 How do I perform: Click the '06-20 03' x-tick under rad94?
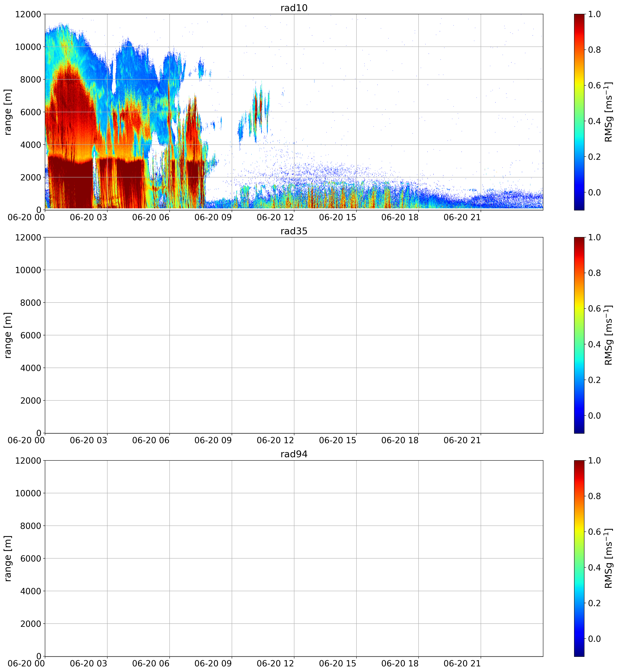(89, 663)
